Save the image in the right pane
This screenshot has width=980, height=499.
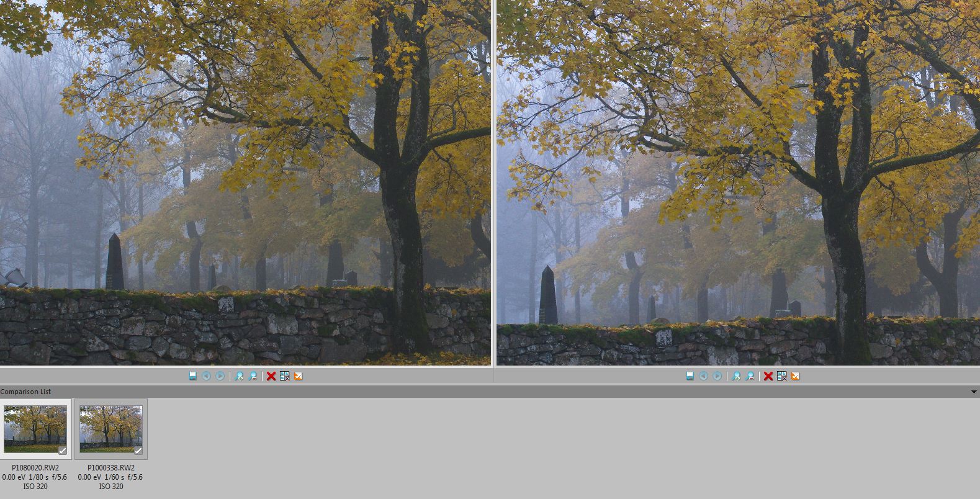click(x=690, y=376)
